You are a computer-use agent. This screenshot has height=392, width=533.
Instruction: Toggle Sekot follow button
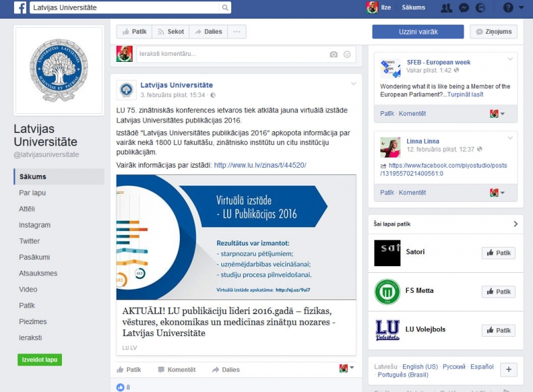[x=170, y=31]
